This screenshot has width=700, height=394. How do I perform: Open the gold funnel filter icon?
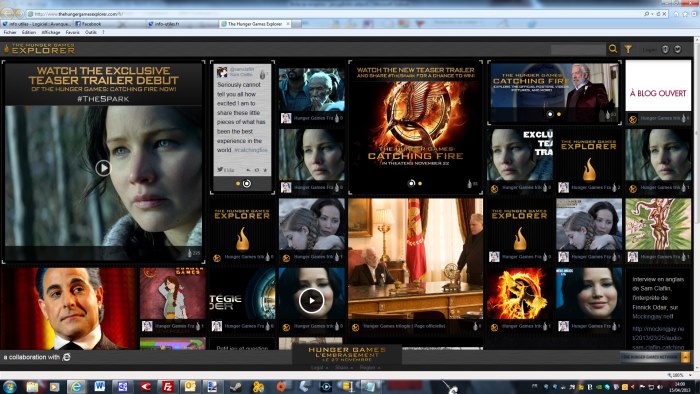(628, 49)
